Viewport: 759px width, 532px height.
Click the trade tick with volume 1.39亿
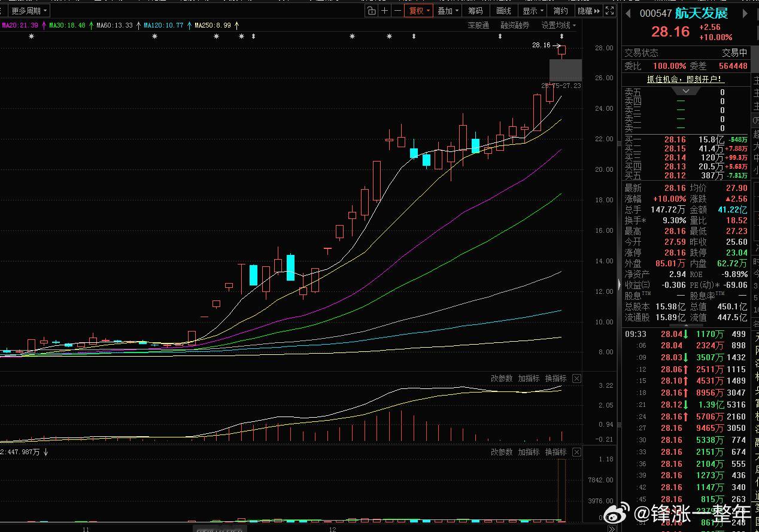click(685, 405)
